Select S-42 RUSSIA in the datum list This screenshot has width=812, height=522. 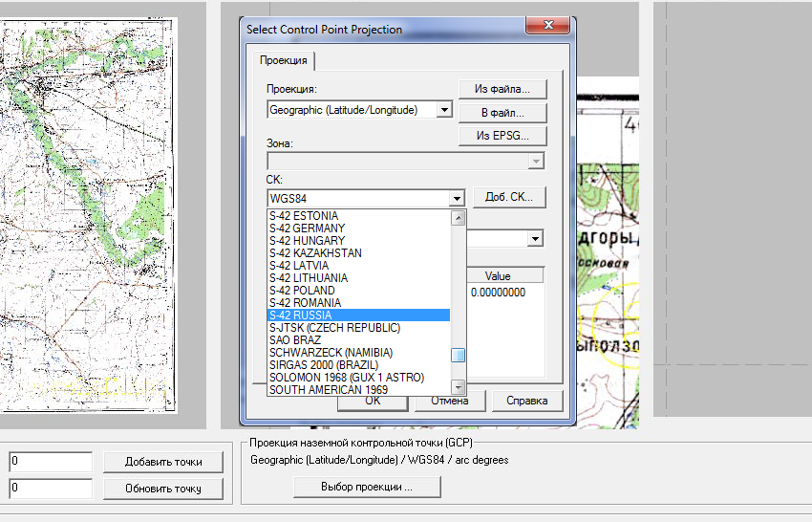[x=358, y=315]
